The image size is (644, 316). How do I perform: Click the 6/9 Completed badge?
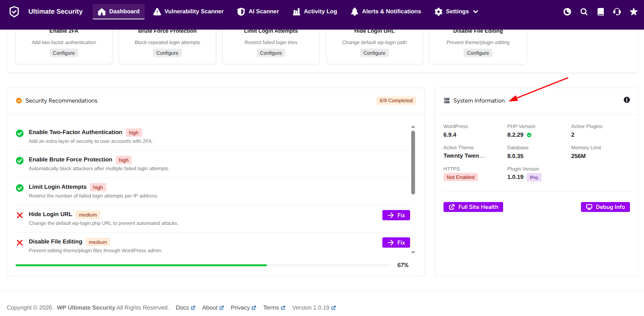click(396, 101)
